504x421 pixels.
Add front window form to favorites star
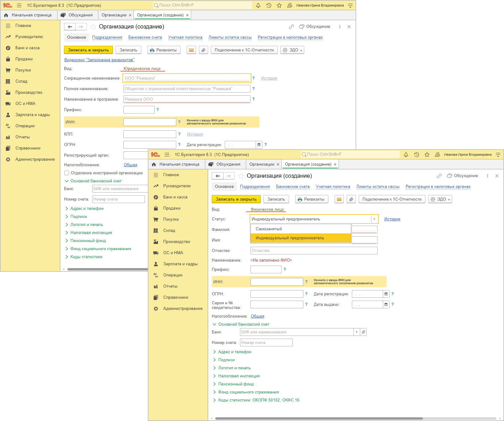(x=241, y=176)
